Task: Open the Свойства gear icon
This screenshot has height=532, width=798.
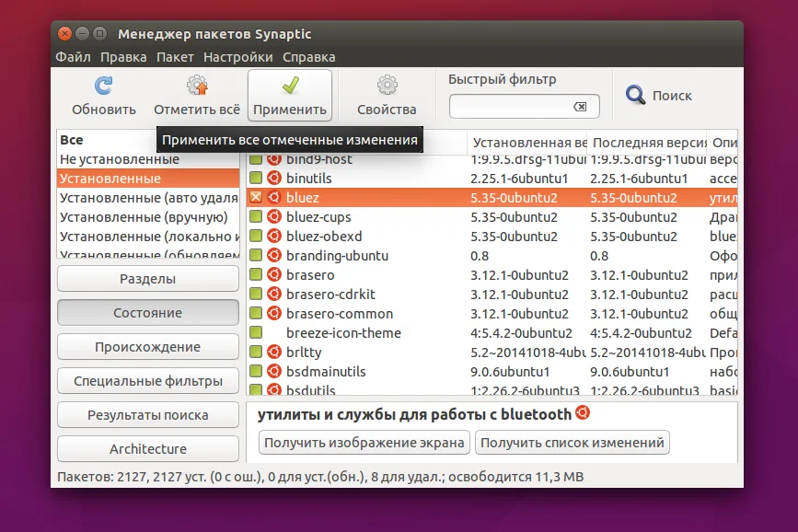Action: click(387, 86)
